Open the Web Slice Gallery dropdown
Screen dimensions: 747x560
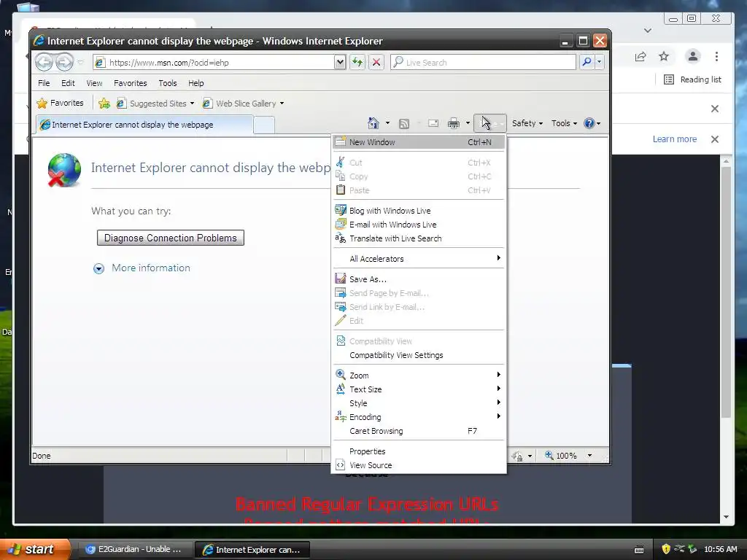click(282, 104)
